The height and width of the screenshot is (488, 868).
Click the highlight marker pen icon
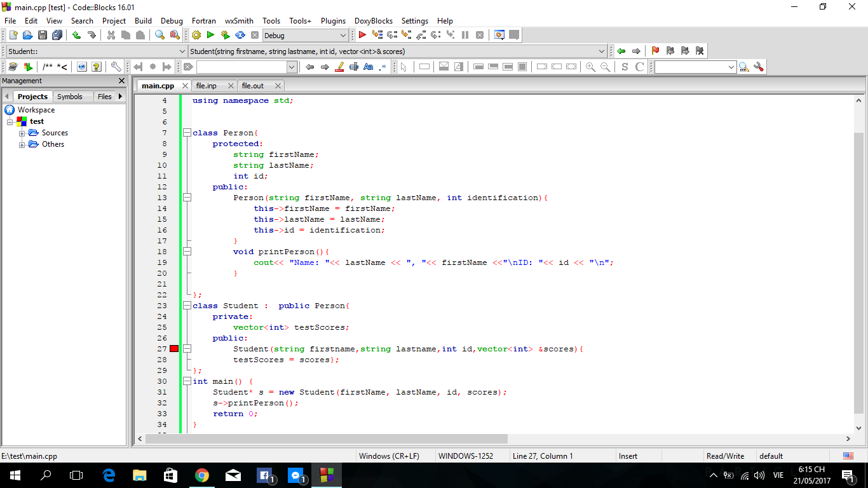click(x=339, y=67)
